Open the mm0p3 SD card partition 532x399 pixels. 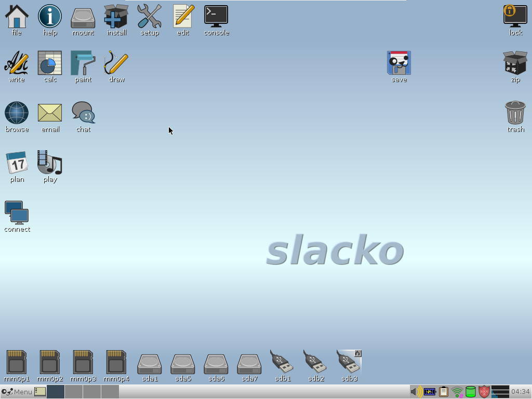tap(83, 362)
